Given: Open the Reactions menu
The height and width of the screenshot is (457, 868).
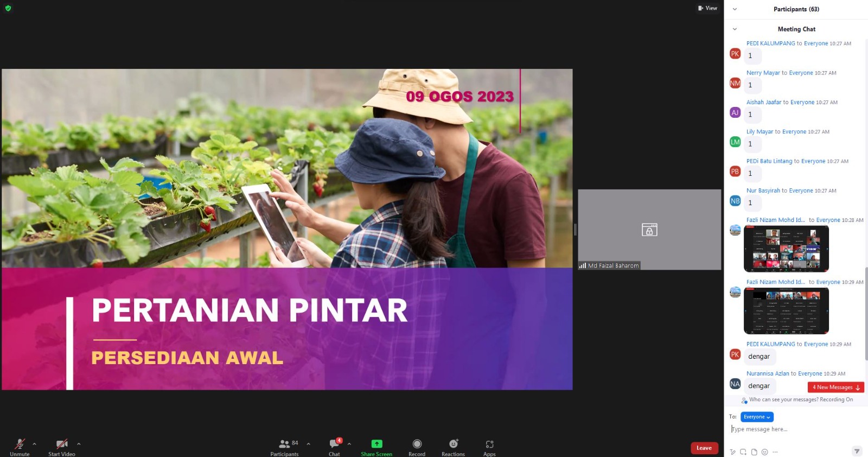Looking at the screenshot, I should pyautogui.click(x=453, y=444).
